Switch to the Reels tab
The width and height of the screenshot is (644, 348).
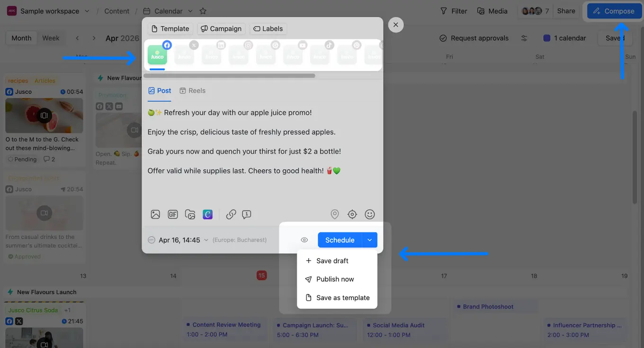click(192, 91)
